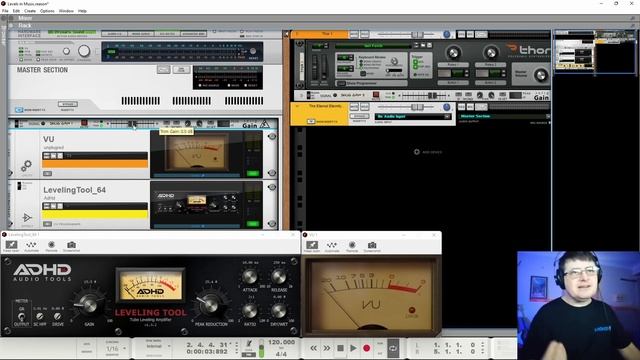This screenshot has width=640, height=360.
Task: Click the Ratio knob on Leveling Tool
Action: point(250,311)
